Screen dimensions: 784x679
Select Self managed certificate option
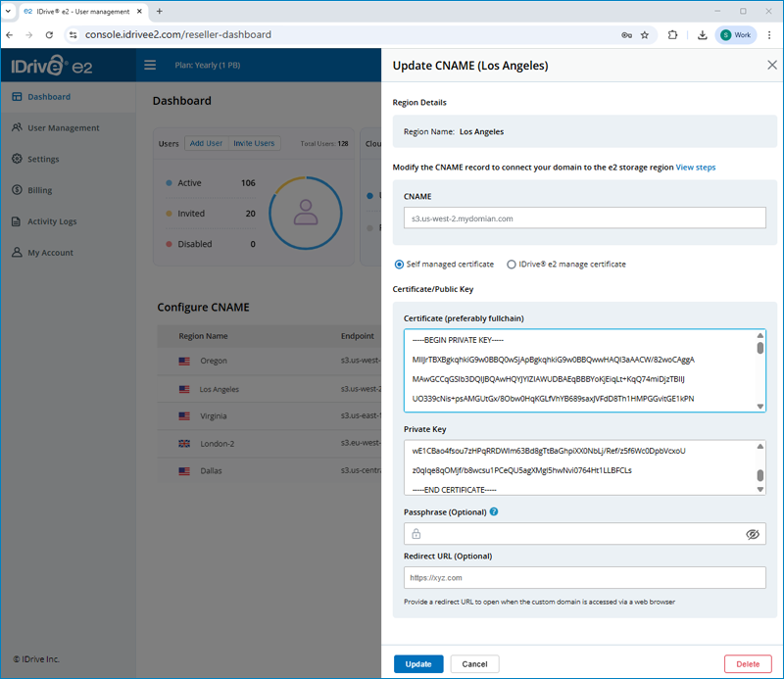pyautogui.click(x=400, y=265)
